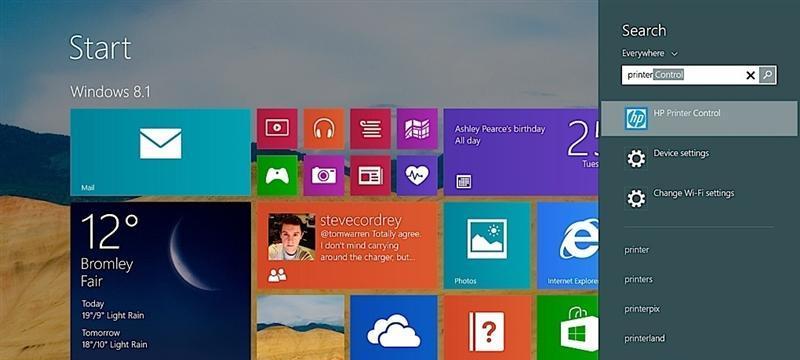Screen dimensions: 800x360
Task: Click gear icon beside Change Wi-Fi settings
Action: click(x=636, y=198)
